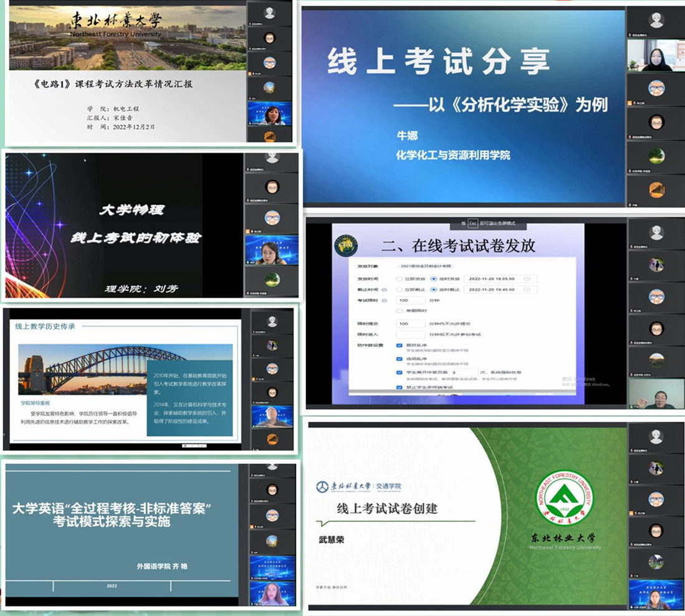Click the woman's live video beside 线上考试分享 slide
Screen dimensions: 685x616
click(656, 56)
